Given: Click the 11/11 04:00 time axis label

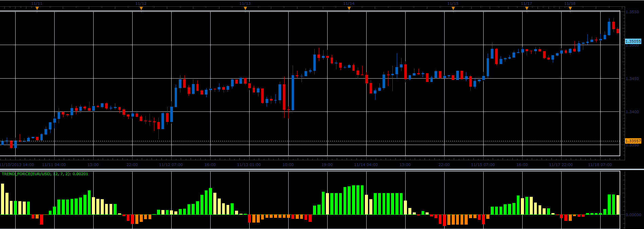Looking at the screenshot, I should [x=54, y=165].
